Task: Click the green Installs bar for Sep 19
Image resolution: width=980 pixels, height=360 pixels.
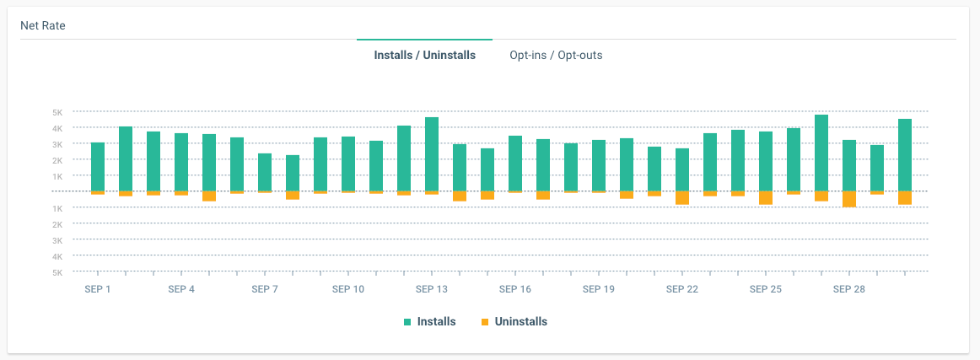Action: pyautogui.click(x=599, y=165)
